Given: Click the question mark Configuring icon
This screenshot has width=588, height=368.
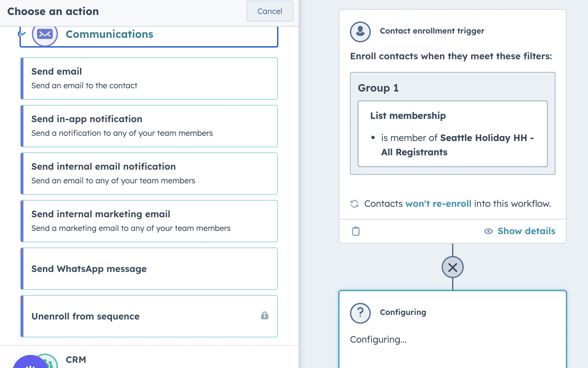Looking at the screenshot, I should tap(360, 313).
